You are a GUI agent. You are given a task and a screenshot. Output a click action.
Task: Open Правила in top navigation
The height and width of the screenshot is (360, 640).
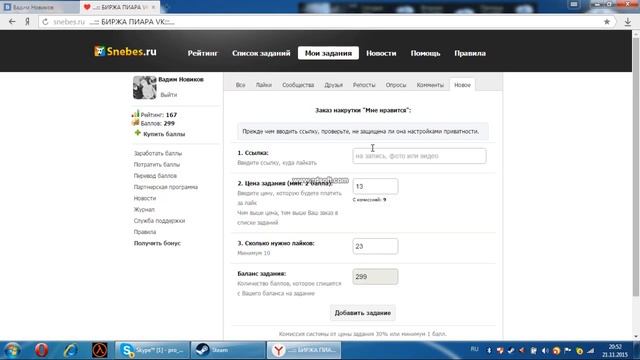pos(470,53)
